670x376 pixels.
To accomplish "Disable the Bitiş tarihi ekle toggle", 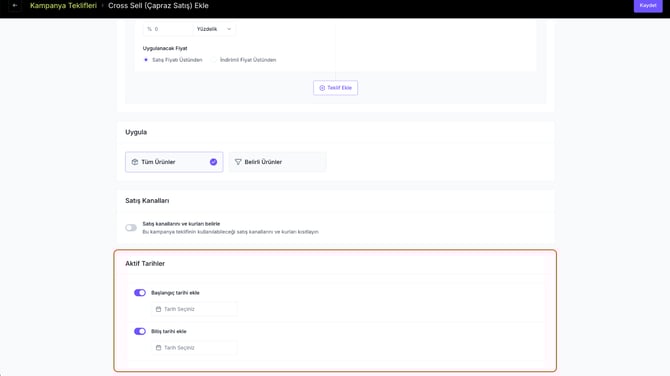I will (x=140, y=331).
